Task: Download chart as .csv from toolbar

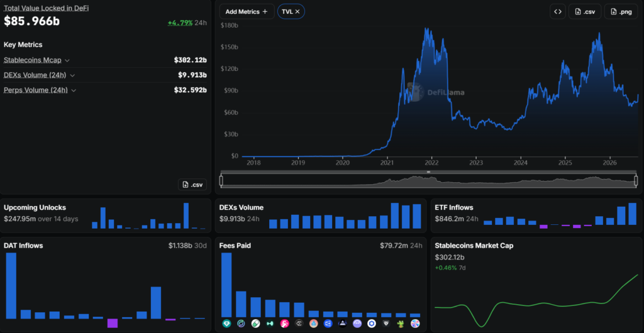Action: 585,11
